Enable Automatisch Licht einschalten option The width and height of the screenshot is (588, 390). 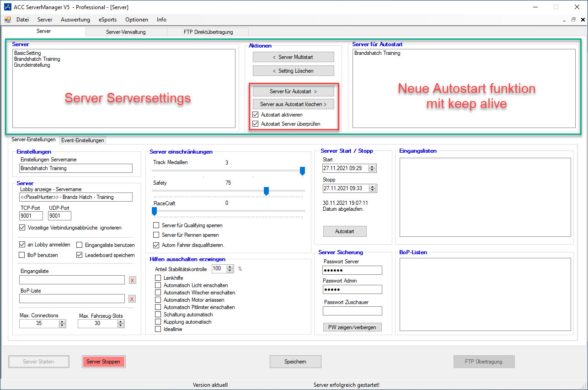(x=158, y=285)
